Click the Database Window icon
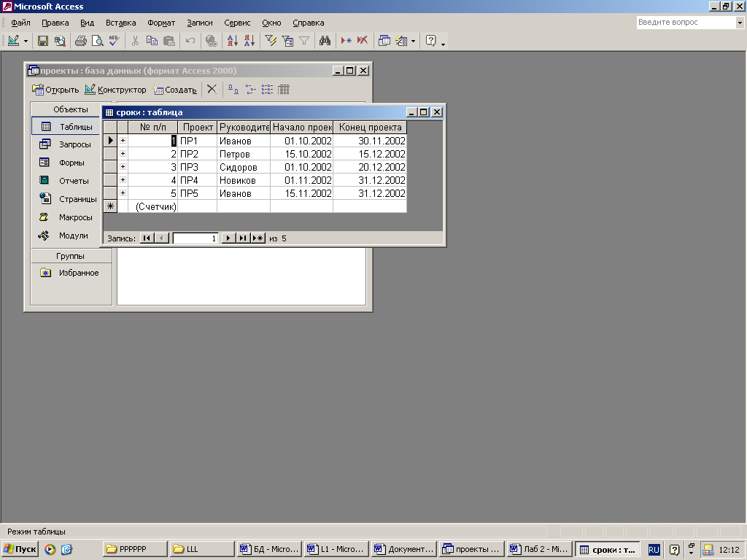Viewport: 747px width, 560px height. point(384,41)
